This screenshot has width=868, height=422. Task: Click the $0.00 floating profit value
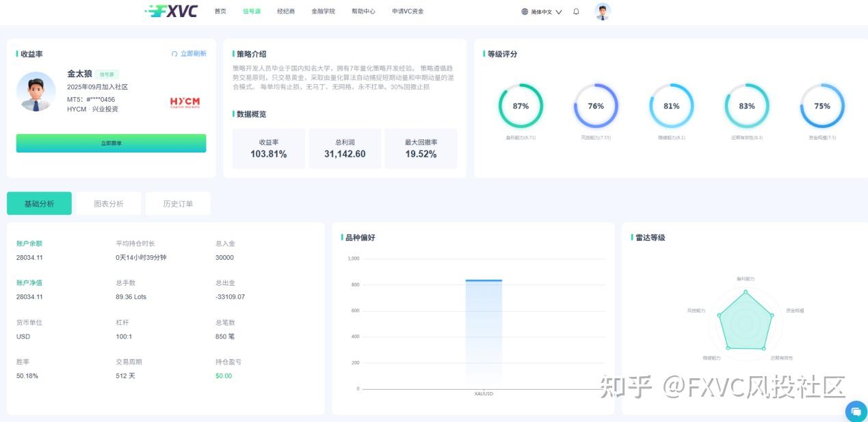(224, 376)
